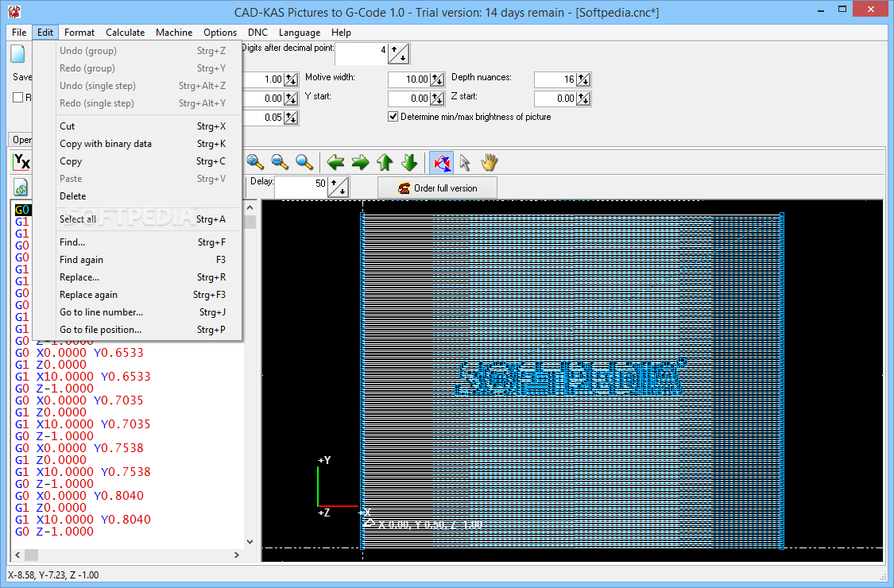894x588 pixels.
Task: Toggle the partially hidden R checkbox
Action: tap(18, 98)
